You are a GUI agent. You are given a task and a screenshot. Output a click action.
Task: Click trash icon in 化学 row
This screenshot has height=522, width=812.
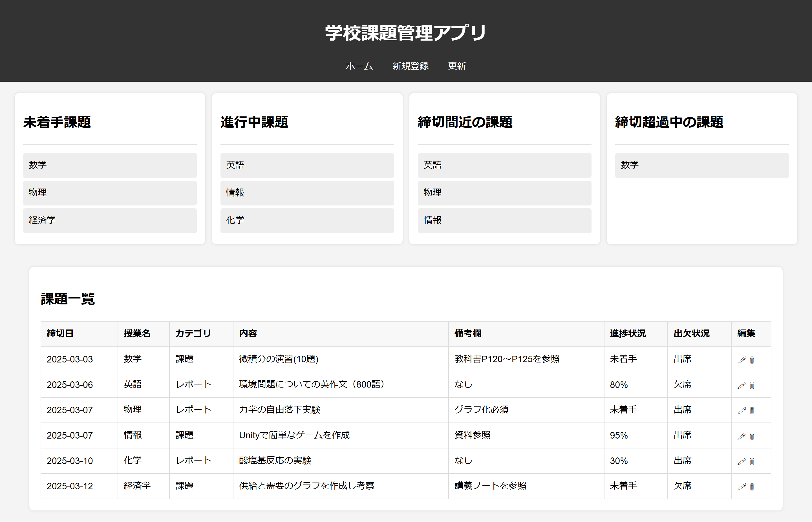752,461
